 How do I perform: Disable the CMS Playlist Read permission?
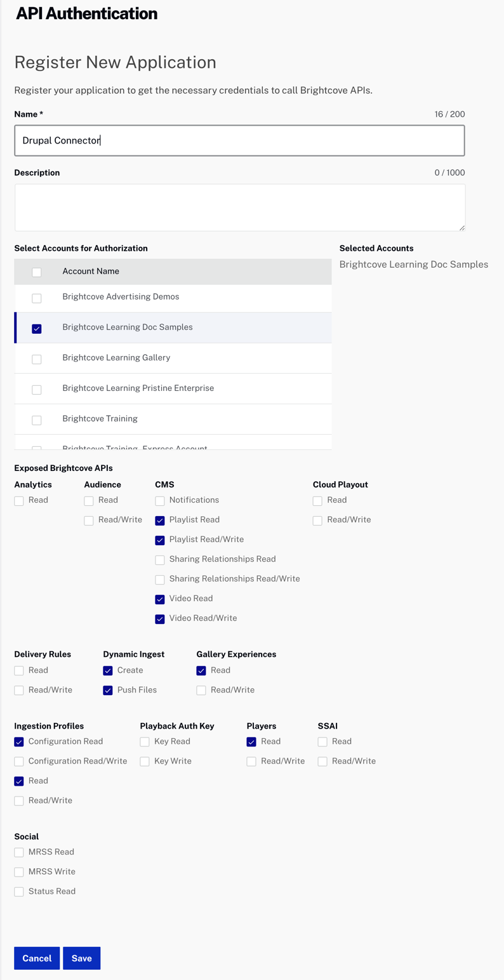point(159,520)
